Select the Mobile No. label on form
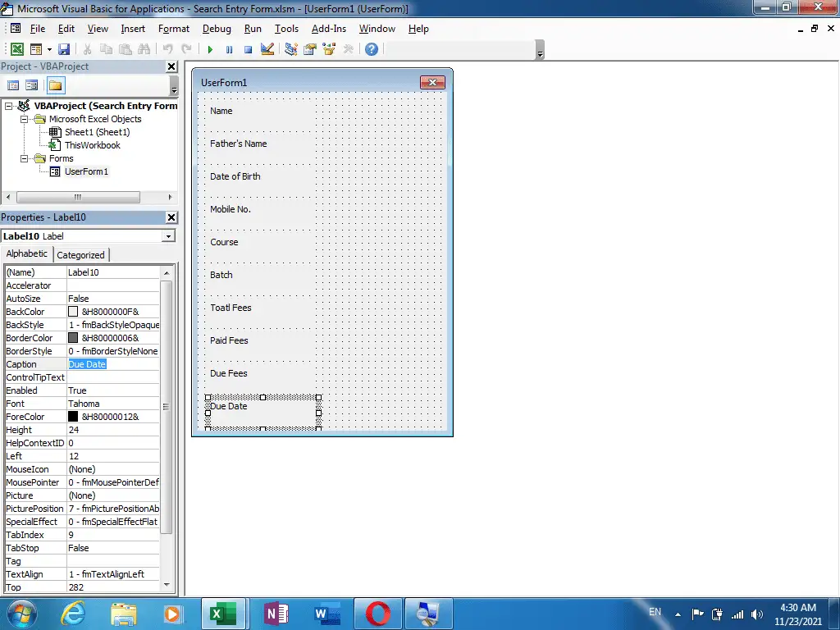The image size is (840, 630). pos(231,209)
